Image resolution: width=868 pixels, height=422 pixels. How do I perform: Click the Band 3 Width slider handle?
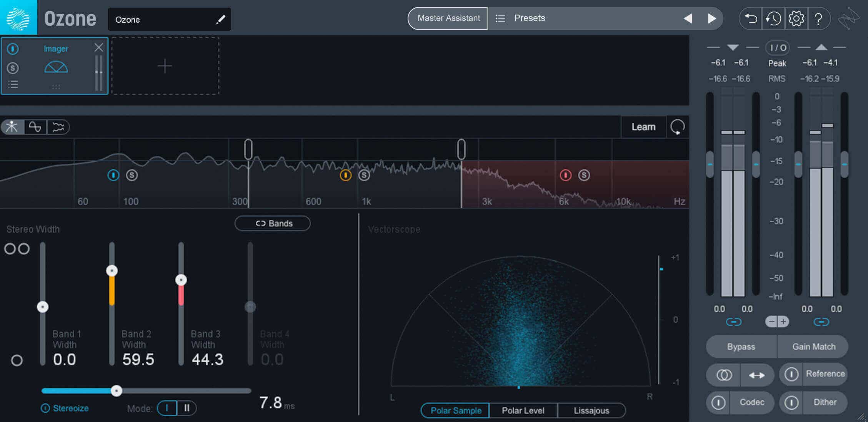181,280
